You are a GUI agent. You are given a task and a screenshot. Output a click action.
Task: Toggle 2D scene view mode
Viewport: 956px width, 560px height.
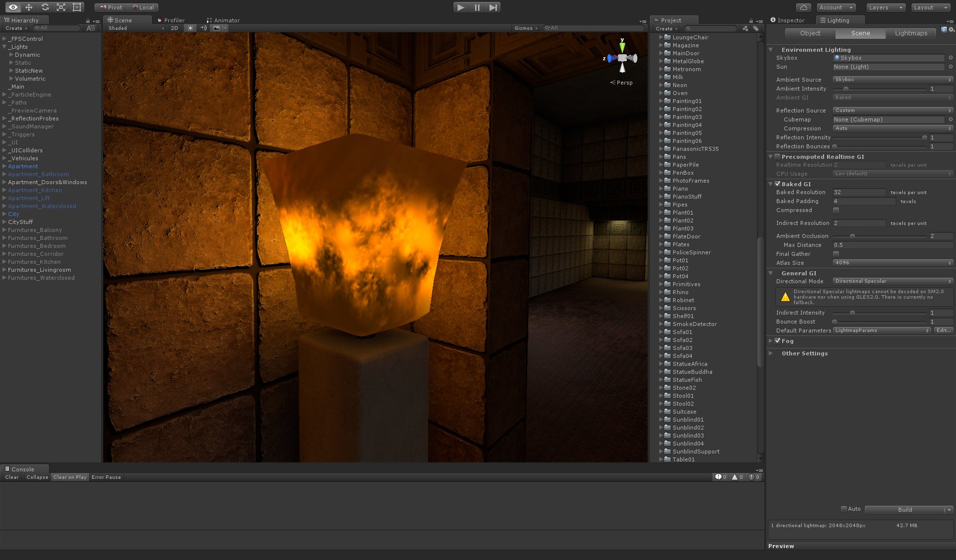coord(174,28)
